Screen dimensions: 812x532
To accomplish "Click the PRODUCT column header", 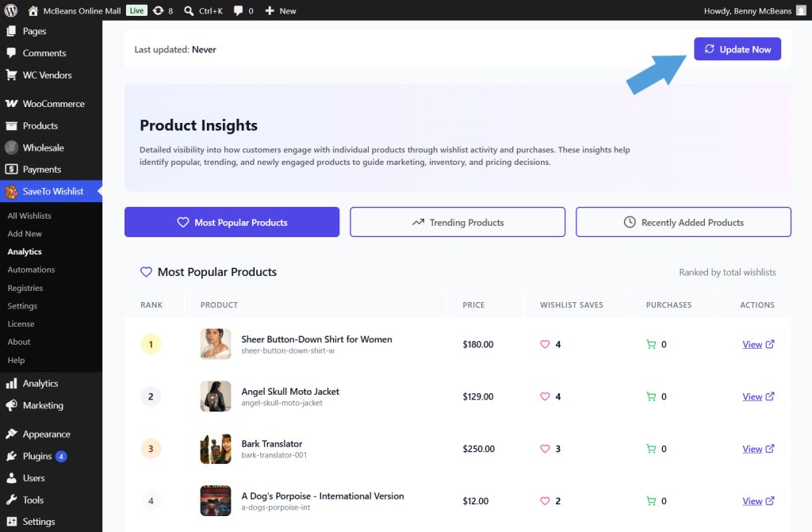I will pyautogui.click(x=219, y=305).
